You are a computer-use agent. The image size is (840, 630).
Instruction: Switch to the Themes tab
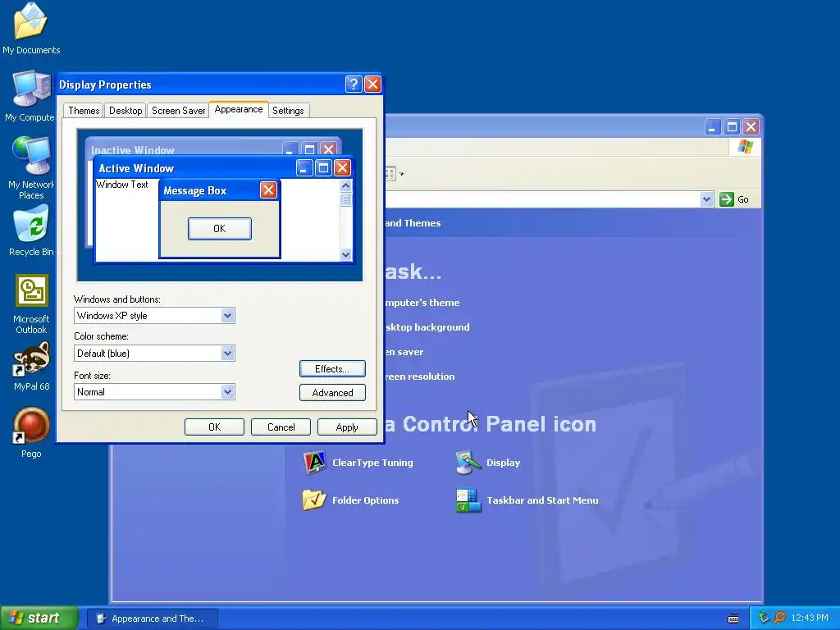pos(84,111)
